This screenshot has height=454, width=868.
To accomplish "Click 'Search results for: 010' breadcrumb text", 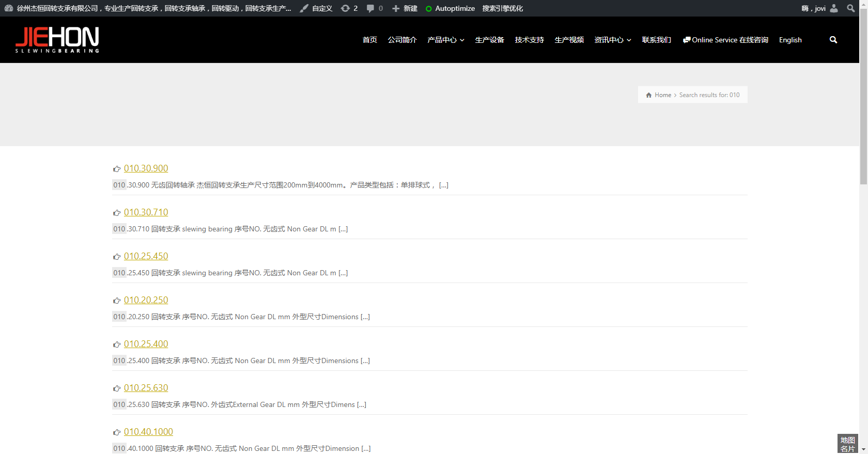I will click(709, 95).
